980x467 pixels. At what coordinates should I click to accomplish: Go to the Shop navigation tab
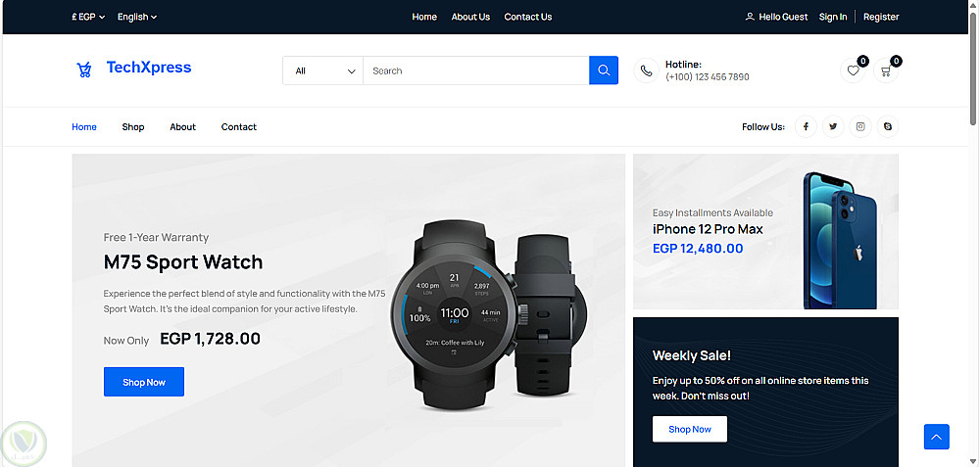point(133,126)
